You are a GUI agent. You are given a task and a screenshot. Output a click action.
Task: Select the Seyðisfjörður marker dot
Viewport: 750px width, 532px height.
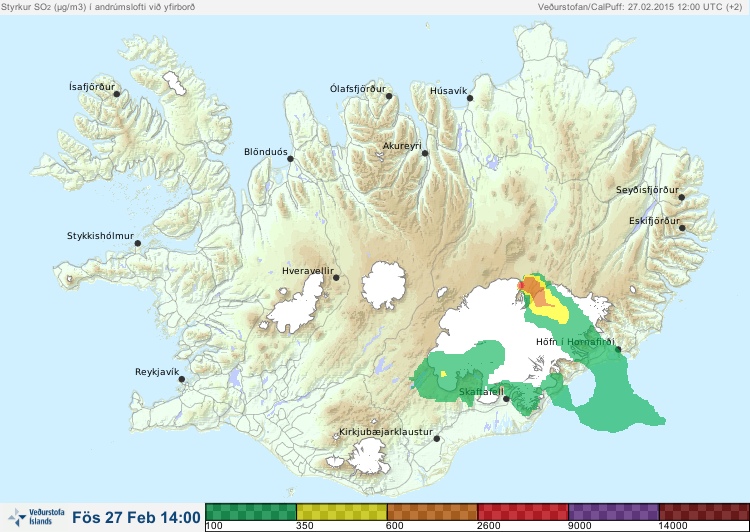(x=682, y=197)
